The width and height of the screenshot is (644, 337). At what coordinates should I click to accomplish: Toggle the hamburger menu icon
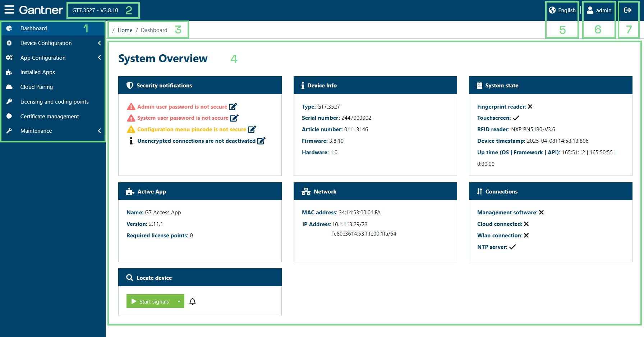pos(9,10)
